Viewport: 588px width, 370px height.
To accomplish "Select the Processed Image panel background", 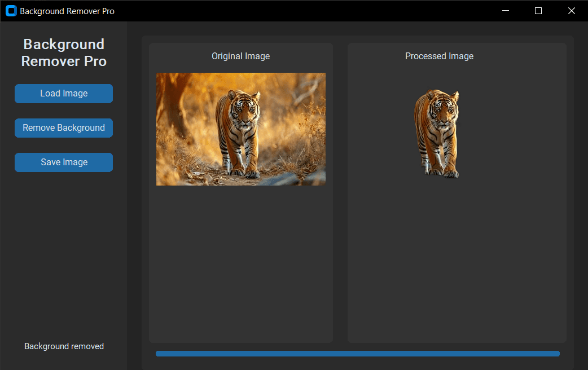I will pyautogui.click(x=457, y=265).
